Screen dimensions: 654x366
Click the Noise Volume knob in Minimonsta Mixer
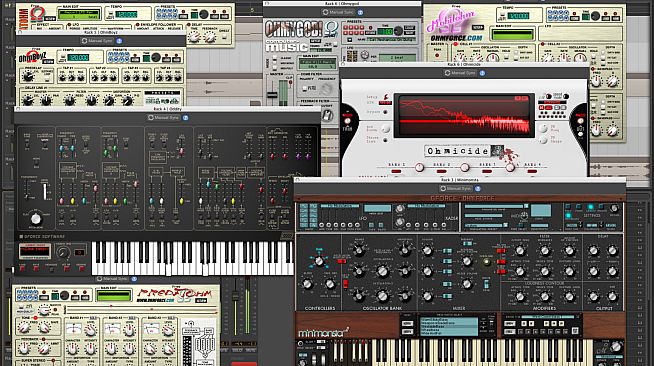(468, 284)
